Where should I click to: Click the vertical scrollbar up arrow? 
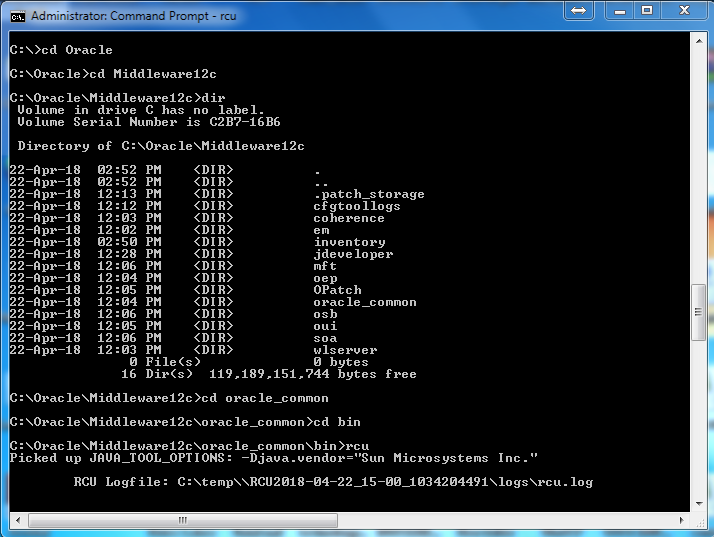[x=699, y=41]
